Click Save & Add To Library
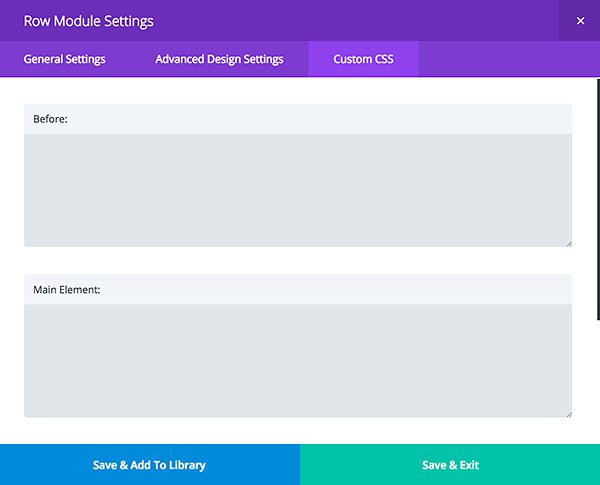Screen dimensions: 600x485 click(149, 465)
